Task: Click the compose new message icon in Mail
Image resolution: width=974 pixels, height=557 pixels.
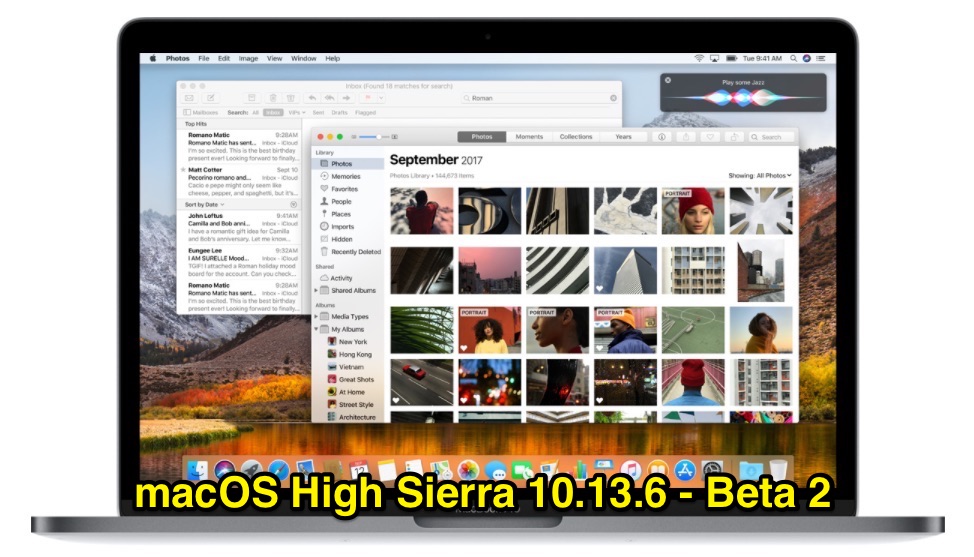Action: [211, 98]
